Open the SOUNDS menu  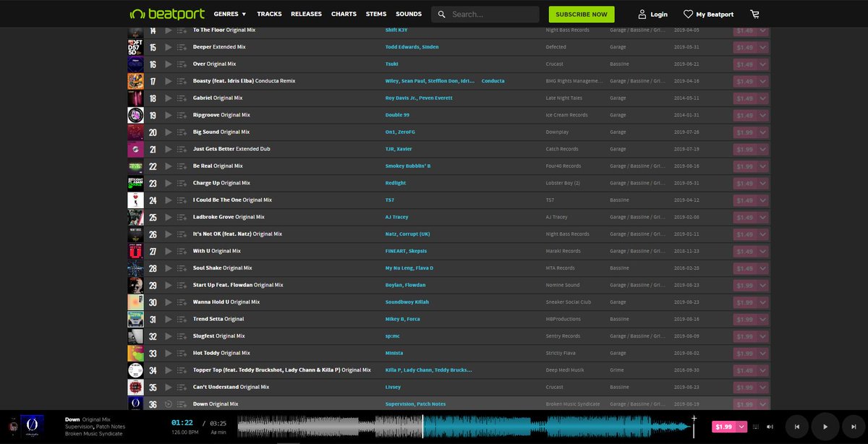(x=409, y=14)
